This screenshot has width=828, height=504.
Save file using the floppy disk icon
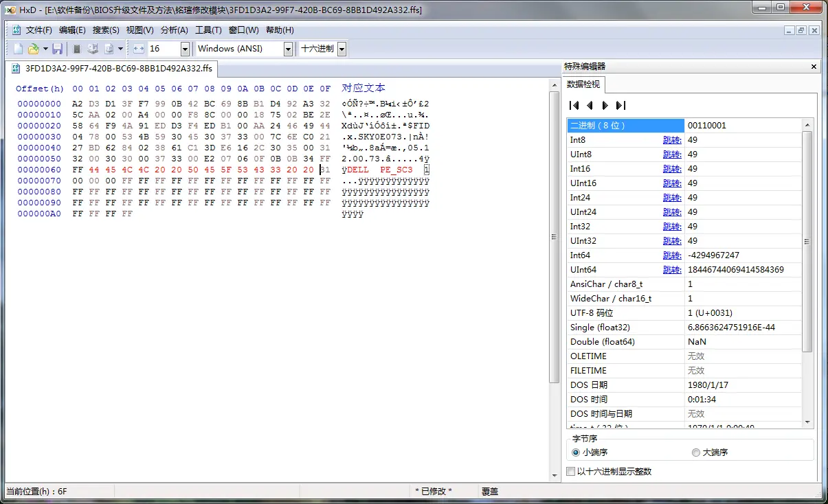pyautogui.click(x=58, y=49)
